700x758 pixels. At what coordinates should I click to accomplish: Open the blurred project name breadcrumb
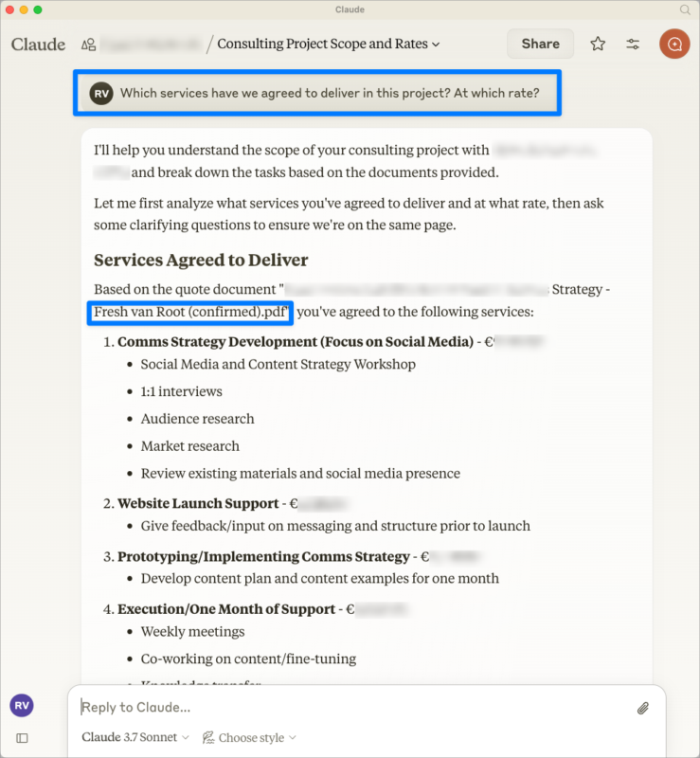(x=153, y=44)
